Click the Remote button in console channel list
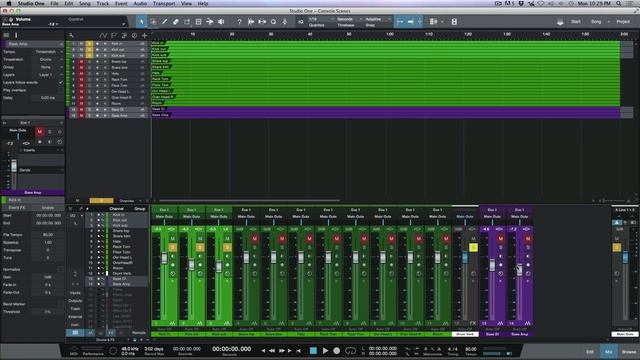The image size is (640, 360). coord(139,333)
